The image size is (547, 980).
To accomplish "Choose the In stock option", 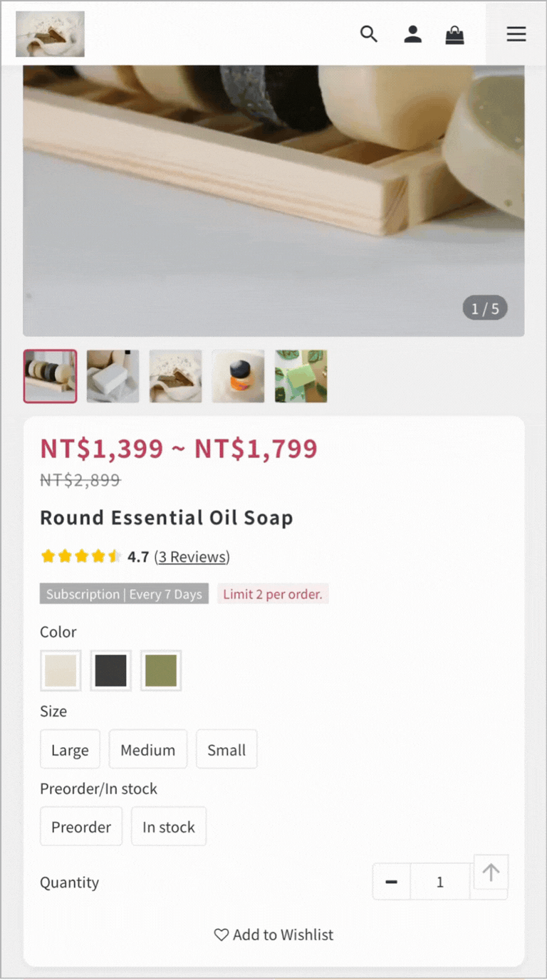I will [x=169, y=826].
